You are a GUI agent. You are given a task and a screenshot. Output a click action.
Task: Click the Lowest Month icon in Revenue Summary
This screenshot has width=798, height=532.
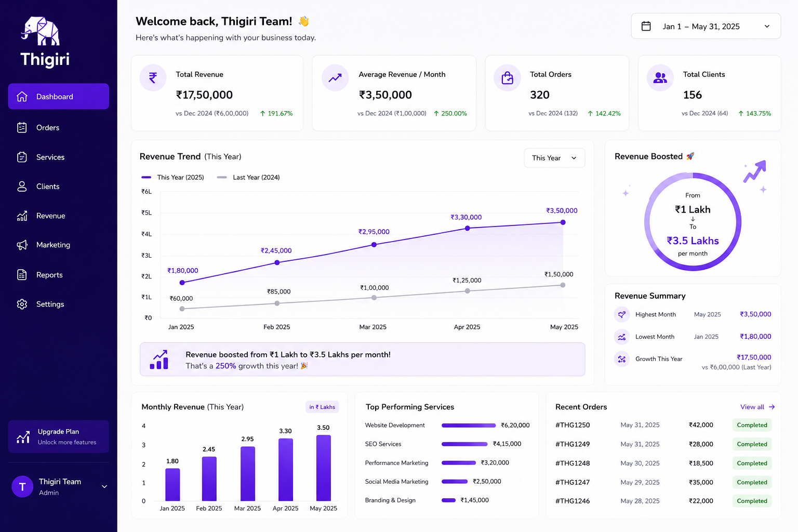pos(621,337)
